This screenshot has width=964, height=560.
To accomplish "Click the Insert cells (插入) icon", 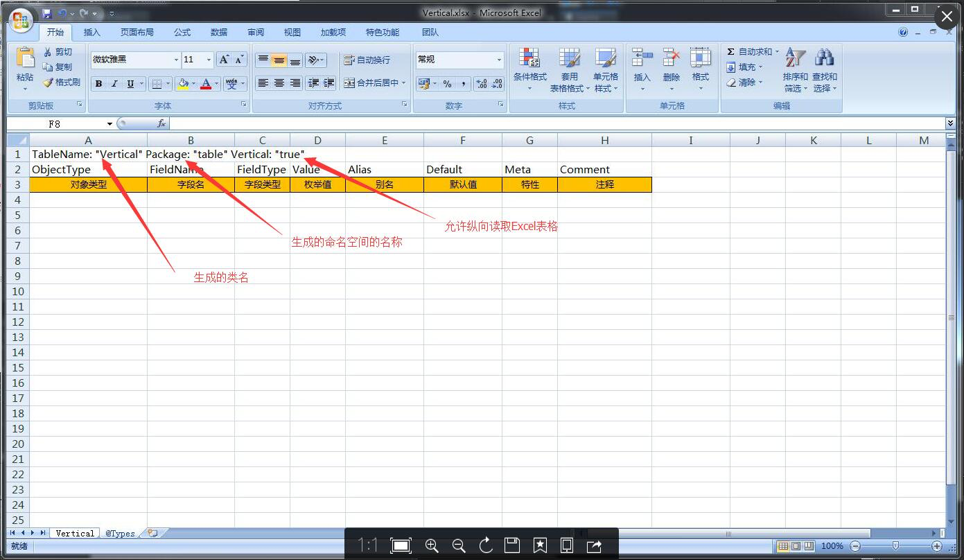I will 642,58.
